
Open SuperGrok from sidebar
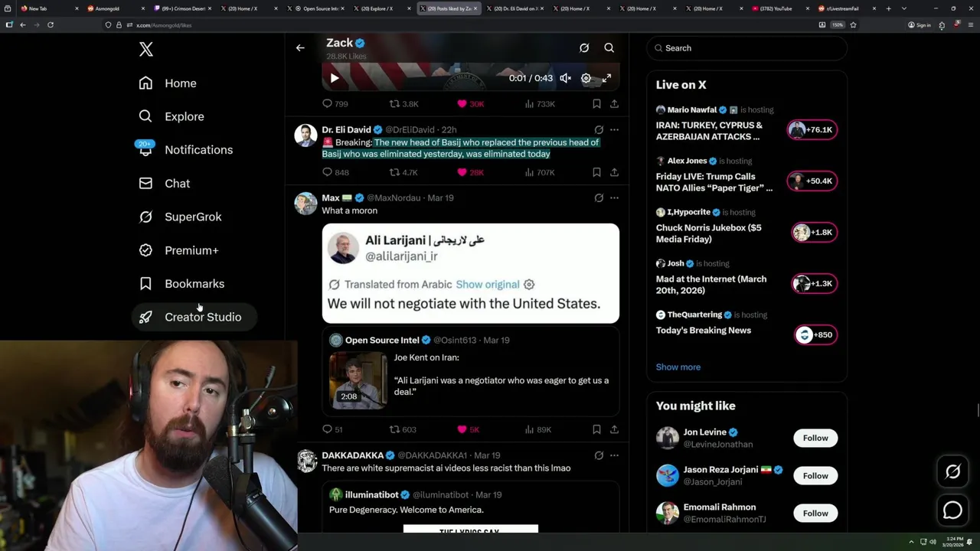tap(180, 217)
